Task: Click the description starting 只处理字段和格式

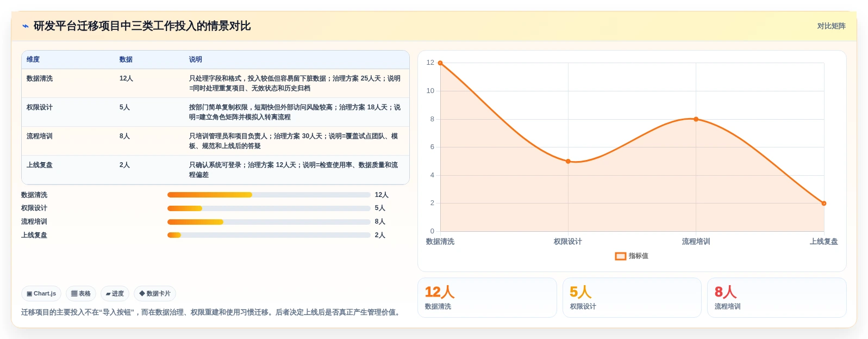Action: 295,83
